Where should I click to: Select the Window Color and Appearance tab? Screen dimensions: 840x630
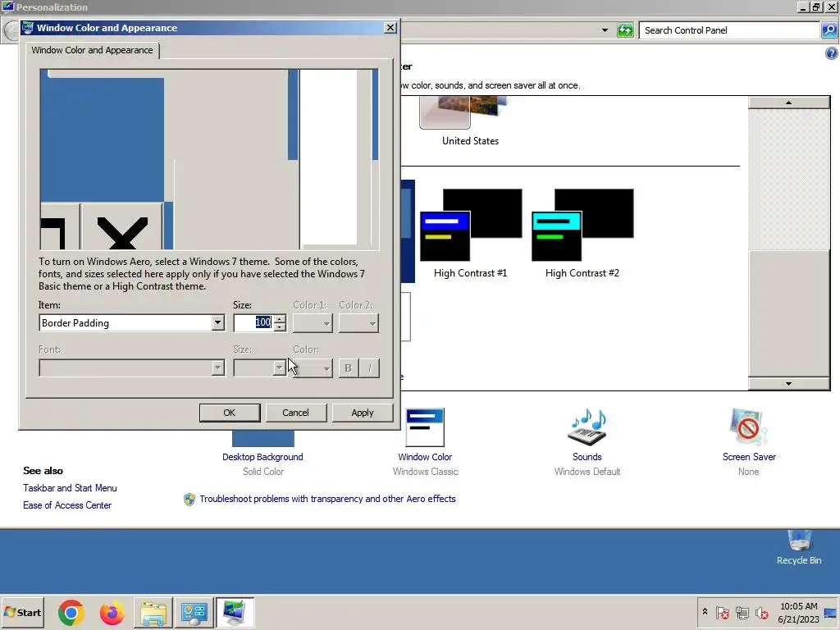click(92, 50)
